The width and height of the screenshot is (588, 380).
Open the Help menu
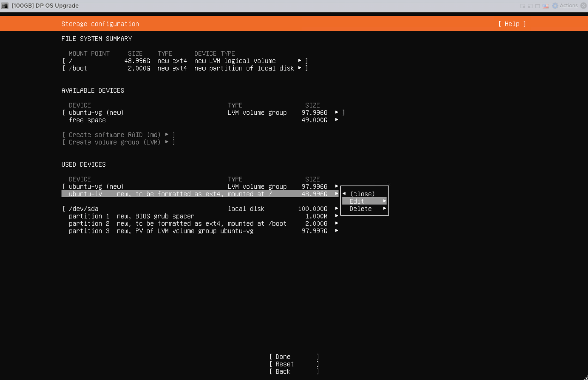pyautogui.click(x=512, y=24)
